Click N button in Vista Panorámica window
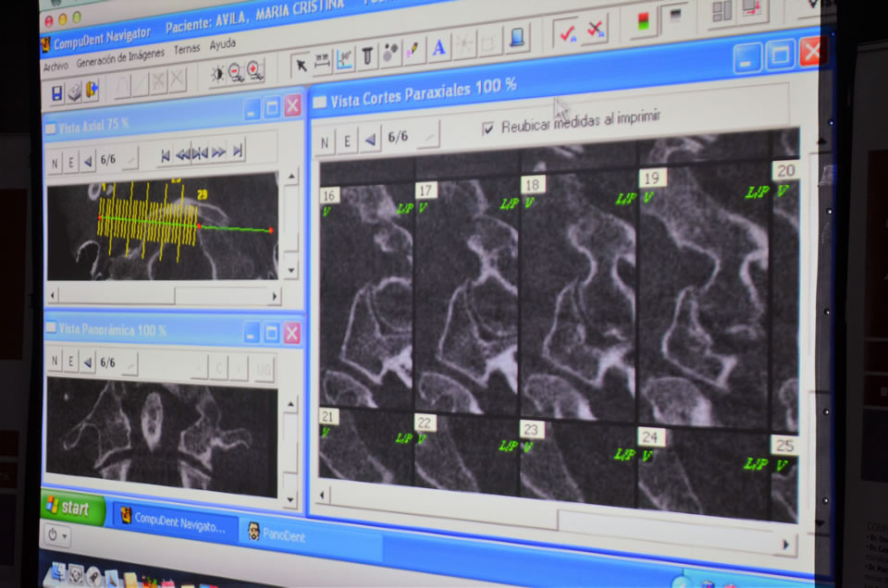The width and height of the screenshot is (888, 588). 55,360
